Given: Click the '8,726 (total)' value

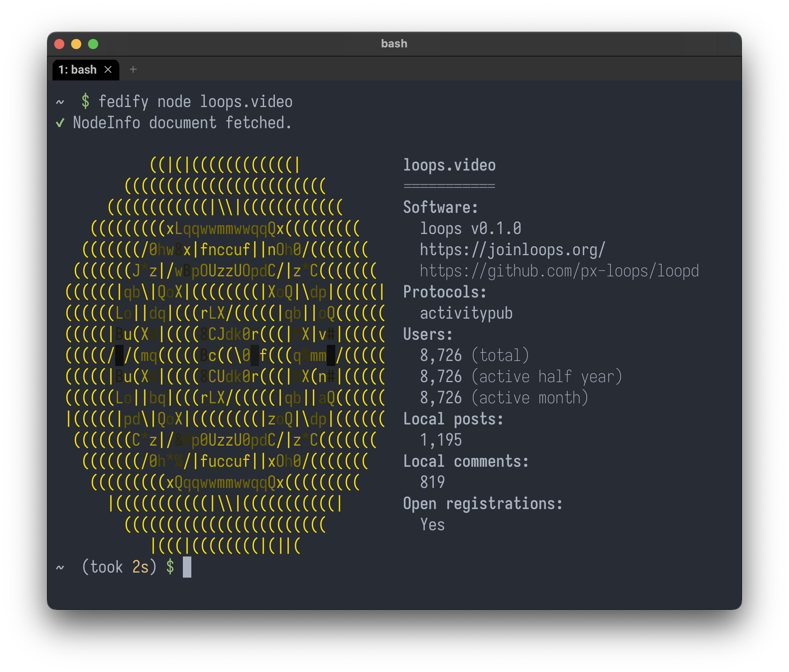Looking at the screenshot, I should (x=475, y=356).
